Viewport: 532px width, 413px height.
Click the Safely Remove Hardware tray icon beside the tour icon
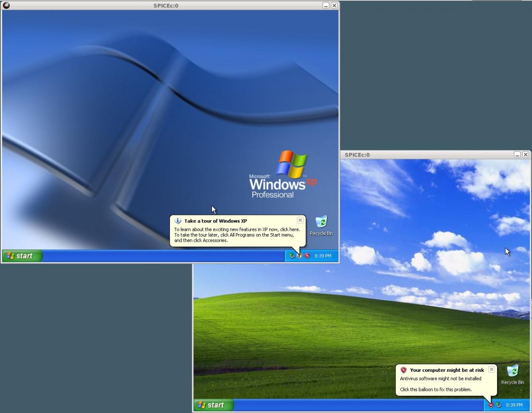click(292, 256)
